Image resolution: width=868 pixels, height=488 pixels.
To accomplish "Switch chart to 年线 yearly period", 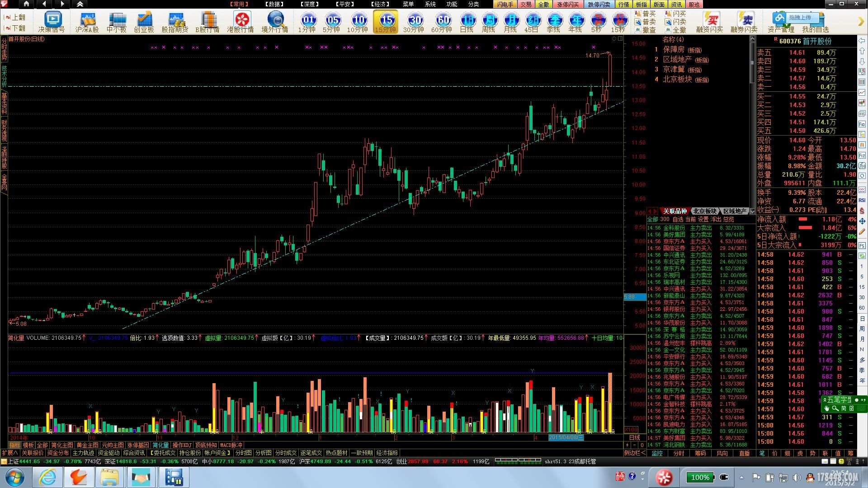I will point(576,22).
